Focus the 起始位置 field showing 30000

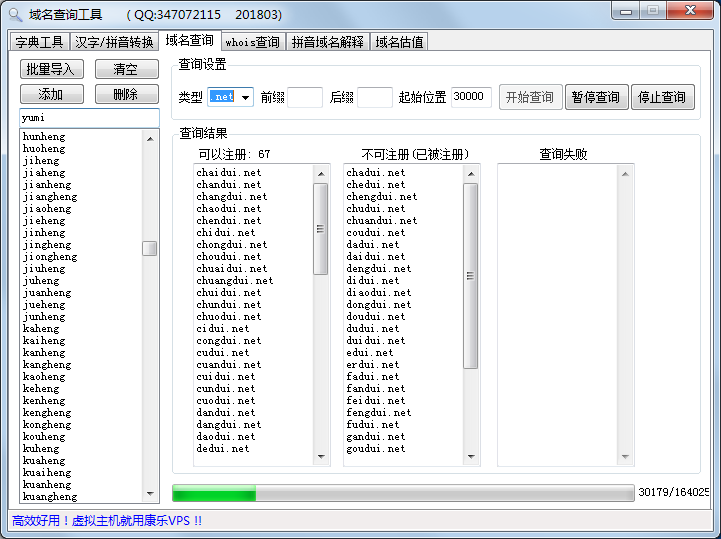470,97
